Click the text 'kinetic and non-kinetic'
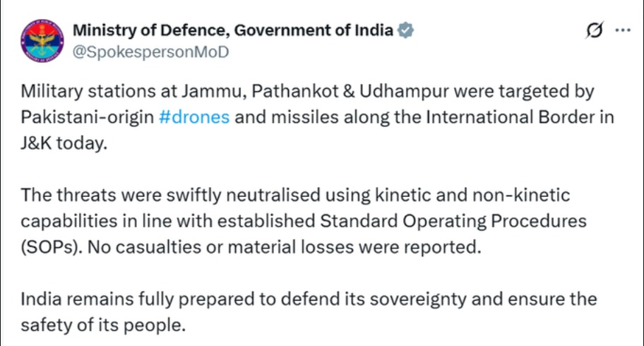The image size is (644, 346). pyautogui.click(x=472, y=195)
